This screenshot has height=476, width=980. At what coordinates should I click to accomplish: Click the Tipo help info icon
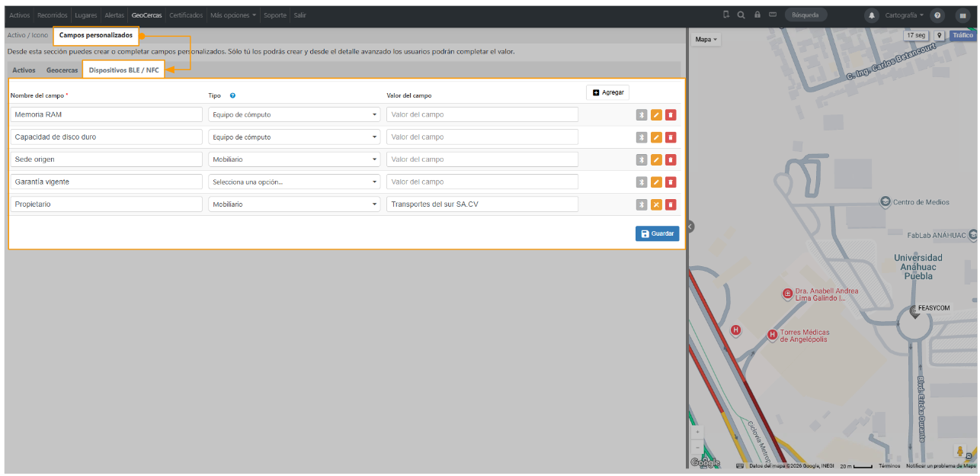coord(232,95)
